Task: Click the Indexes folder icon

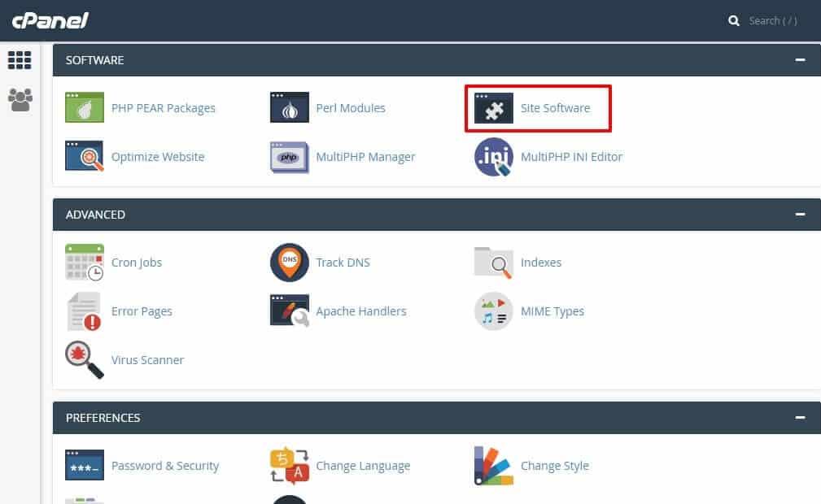Action: [x=493, y=263]
